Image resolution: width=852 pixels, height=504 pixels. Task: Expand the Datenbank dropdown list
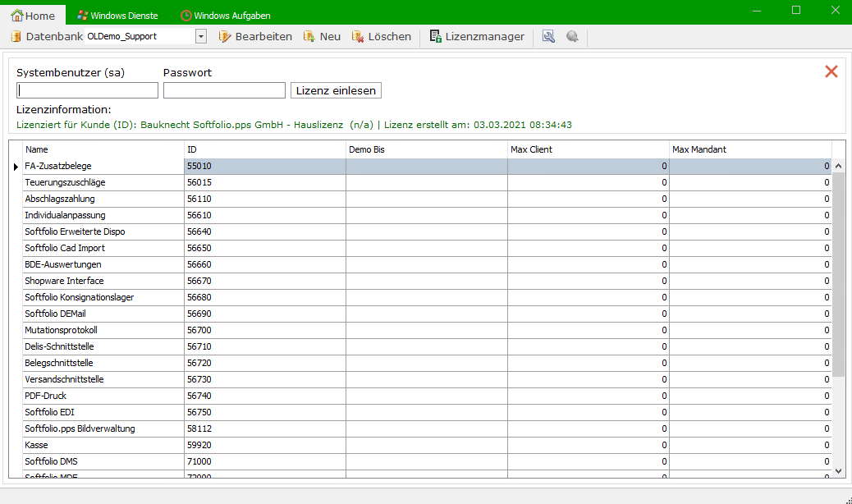coord(201,37)
